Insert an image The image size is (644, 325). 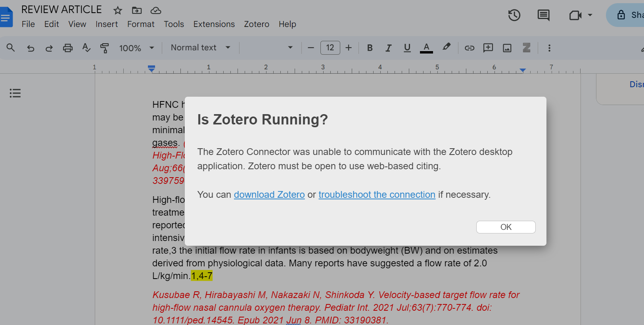tap(507, 48)
